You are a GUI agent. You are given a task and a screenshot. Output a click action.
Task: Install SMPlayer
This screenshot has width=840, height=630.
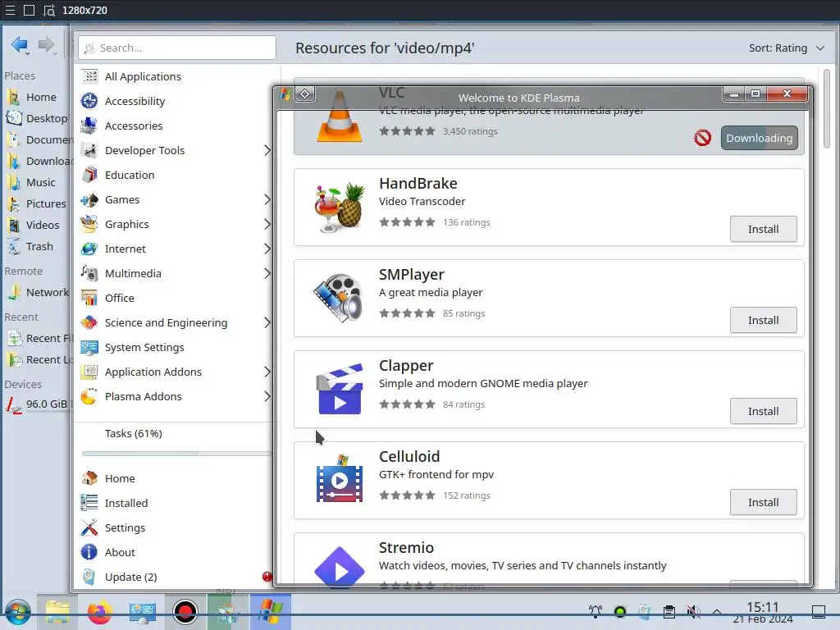point(763,320)
